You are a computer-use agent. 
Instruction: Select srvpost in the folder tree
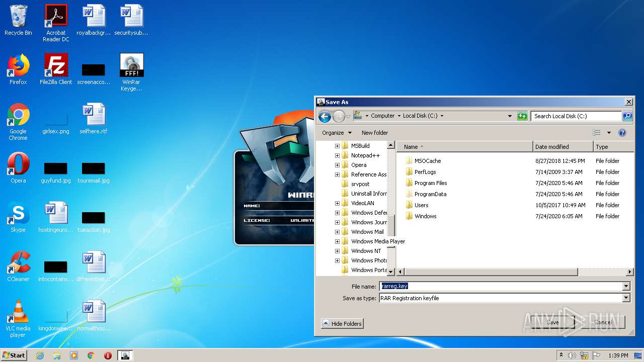tap(360, 184)
